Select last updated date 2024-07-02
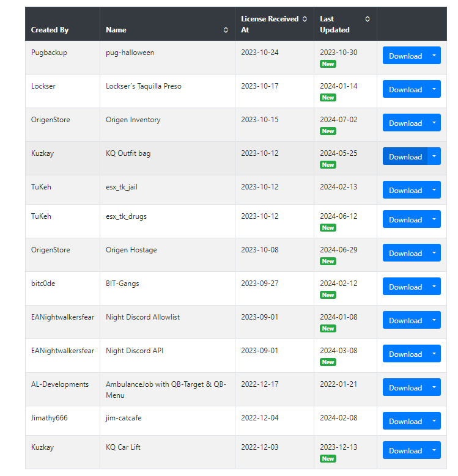458x476 pixels. tap(339, 120)
